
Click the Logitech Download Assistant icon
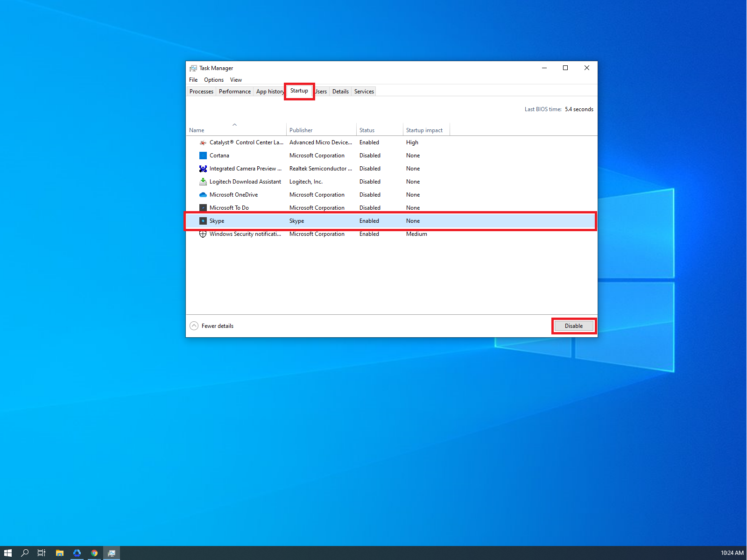[x=203, y=181]
